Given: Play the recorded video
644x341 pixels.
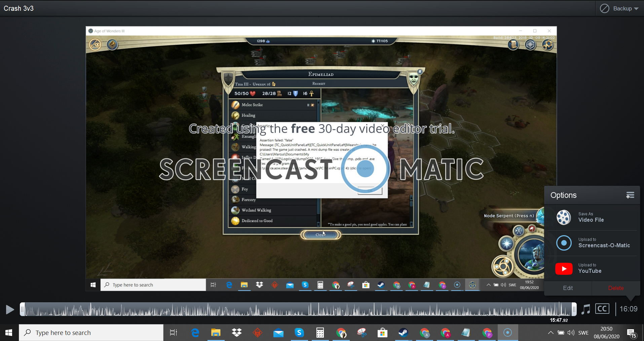Looking at the screenshot, I should pyautogui.click(x=10, y=309).
